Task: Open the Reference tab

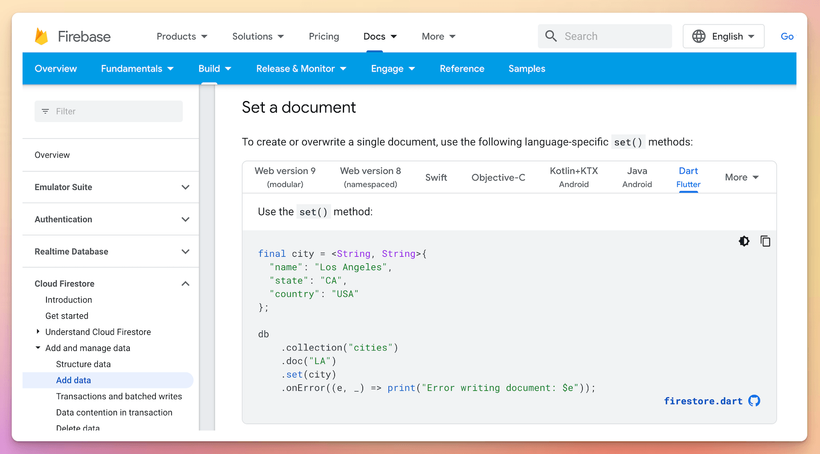Action: (x=462, y=69)
